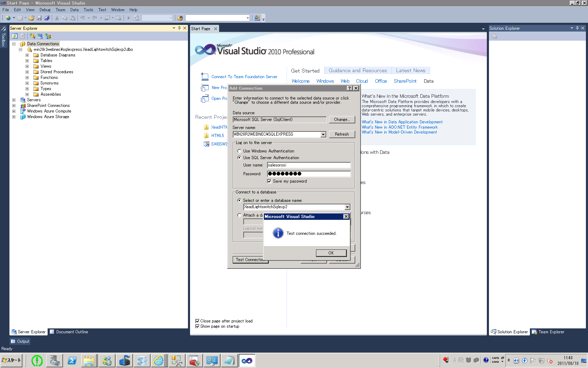Open the Toolbox side tab

click(3, 36)
